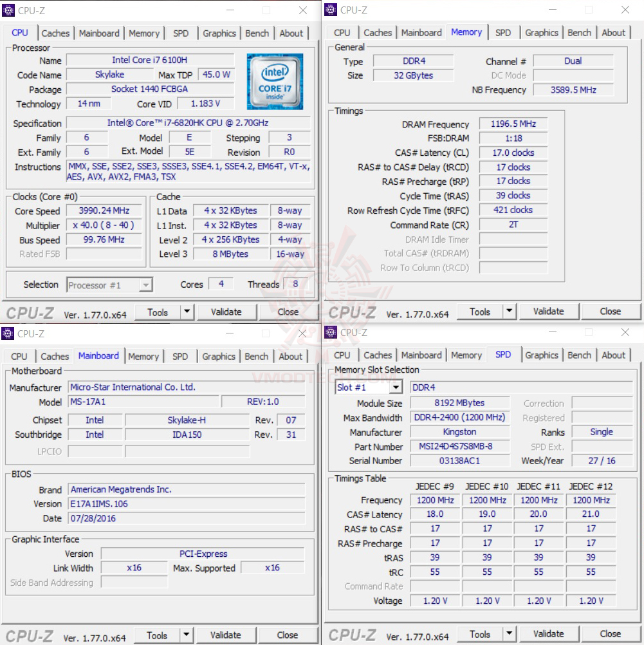The width and height of the screenshot is (644, 645).
Task: Click the CPU-Z icon on the SPD window
Action: tap(330, 333)
